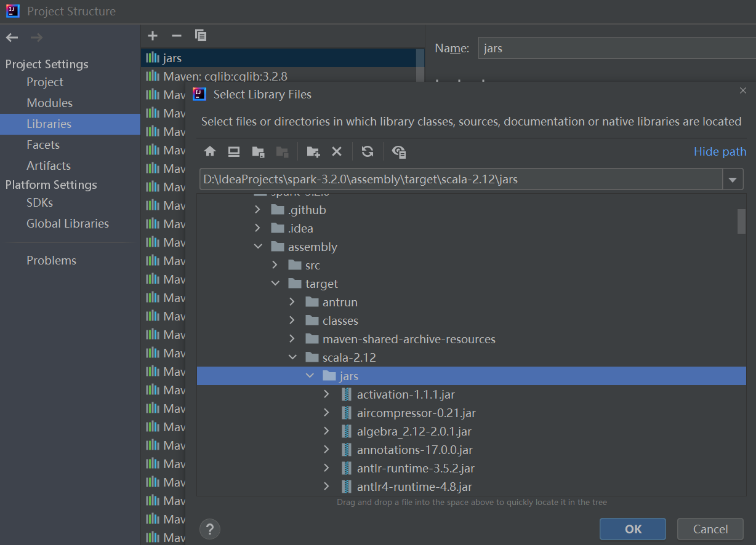Expand the antlr4-runtime-4.8.jar node

(x=327, y=487)
